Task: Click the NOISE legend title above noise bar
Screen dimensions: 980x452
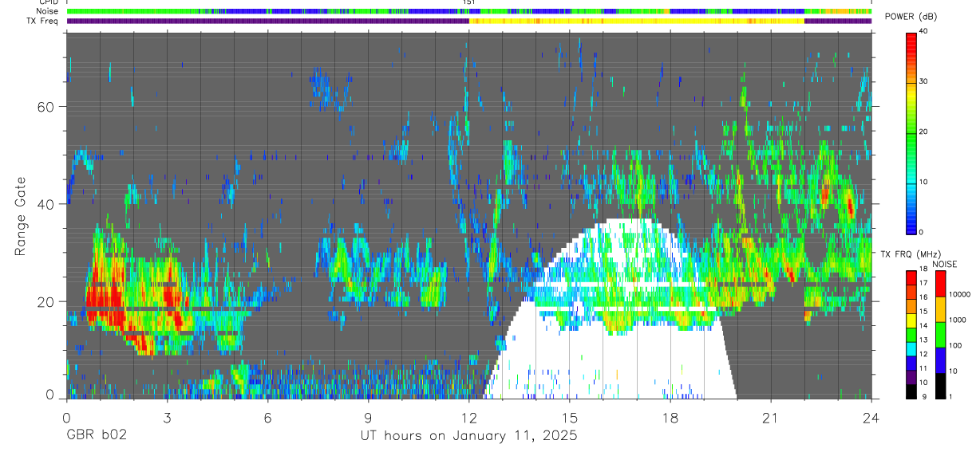Action: click(945, 264)
